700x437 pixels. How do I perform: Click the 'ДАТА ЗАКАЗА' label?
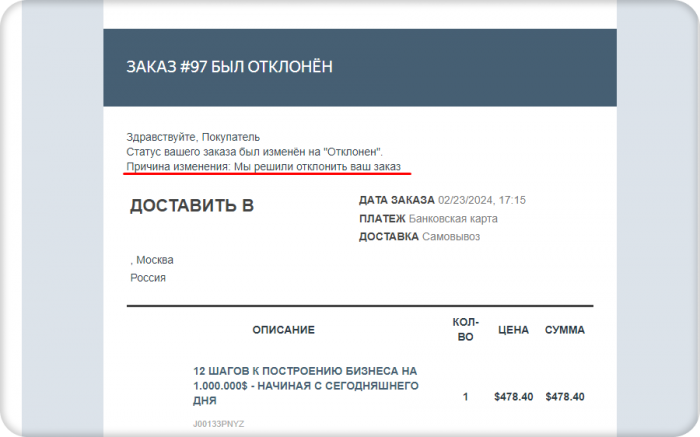[396, 200]
